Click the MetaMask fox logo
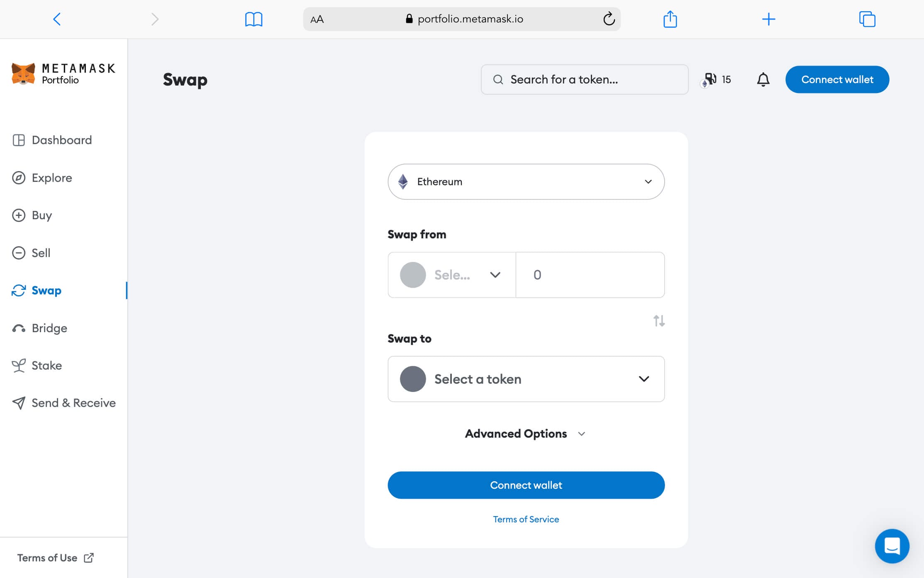 tap(23, 74)
